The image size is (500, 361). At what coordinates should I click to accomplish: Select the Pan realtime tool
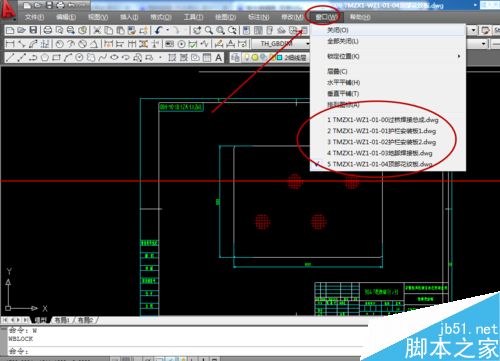(x=197, y=30)
